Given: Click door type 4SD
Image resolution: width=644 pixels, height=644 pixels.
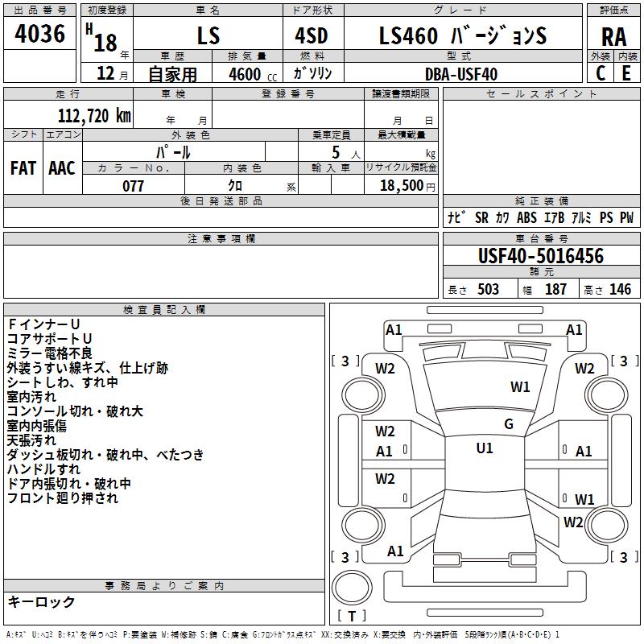Looking at the screenshot, I should (x=312, y=35).
